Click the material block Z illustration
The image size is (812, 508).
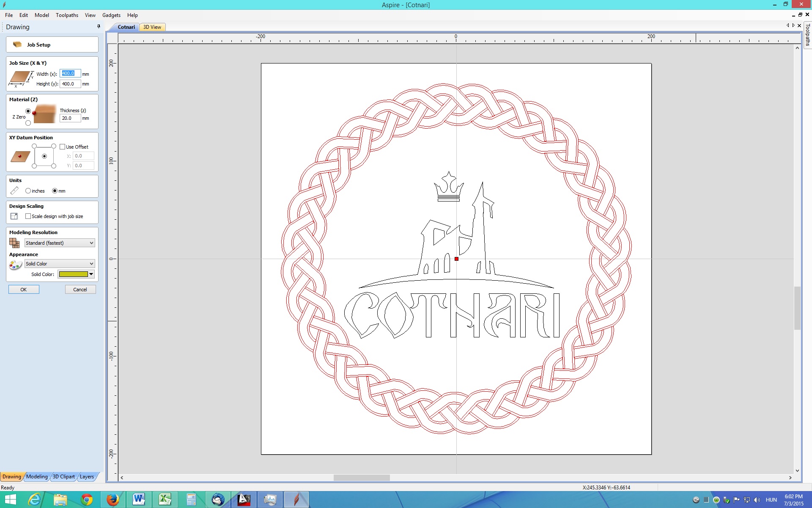(44, 115)
